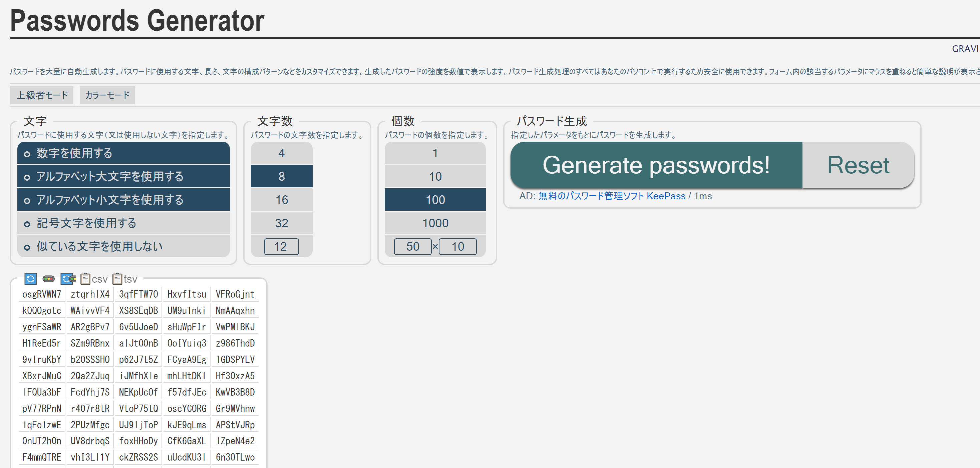Toggle アルファベット大文字を使用する option

click(x=123, y=176)
